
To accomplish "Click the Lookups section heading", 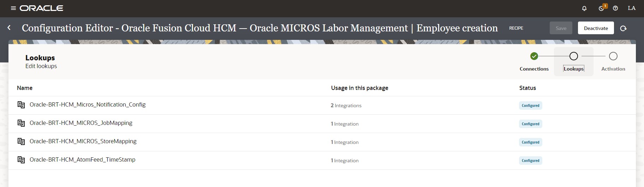I will tap(40, 58).
